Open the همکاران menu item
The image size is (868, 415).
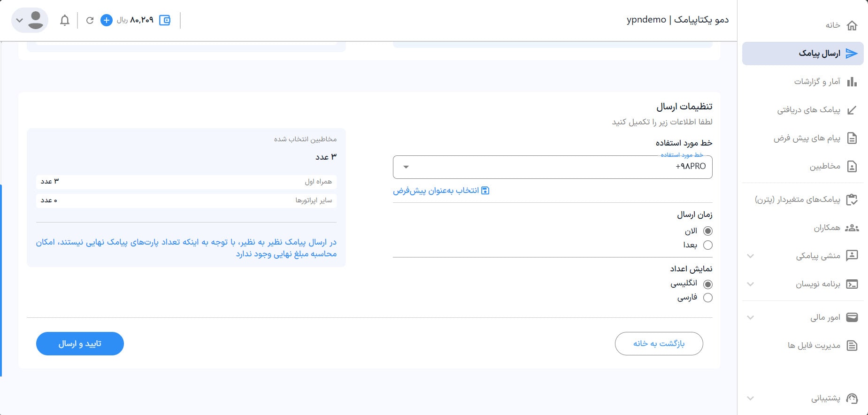tap(827, 228)
